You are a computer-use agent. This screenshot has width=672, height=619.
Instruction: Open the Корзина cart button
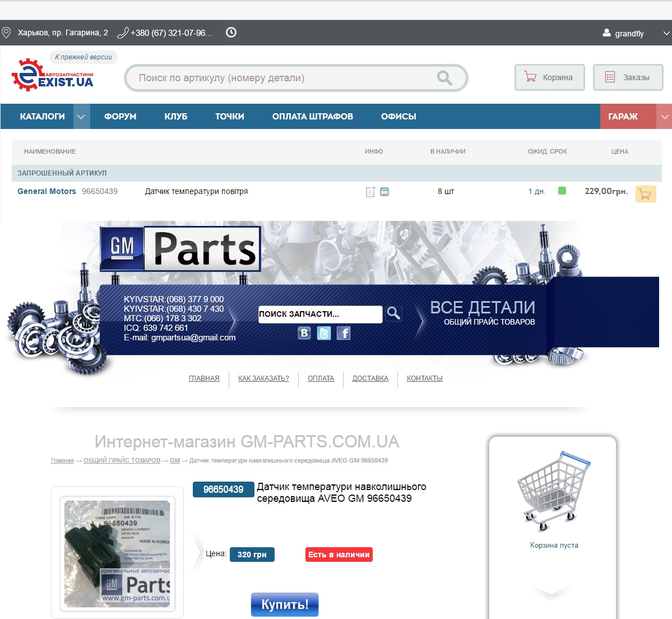(549, 77)
